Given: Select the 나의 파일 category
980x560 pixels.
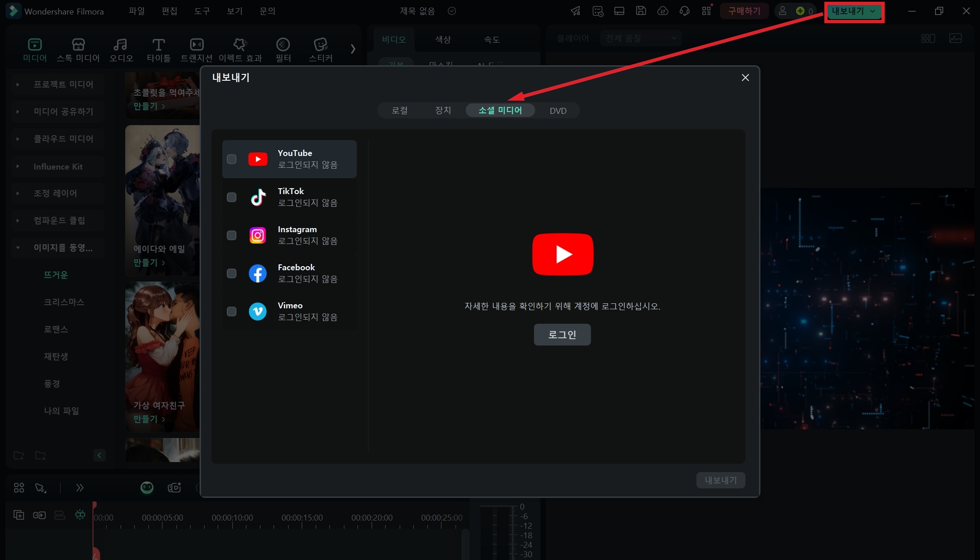Looking at the screenshot, I should (x=61, y=411).
